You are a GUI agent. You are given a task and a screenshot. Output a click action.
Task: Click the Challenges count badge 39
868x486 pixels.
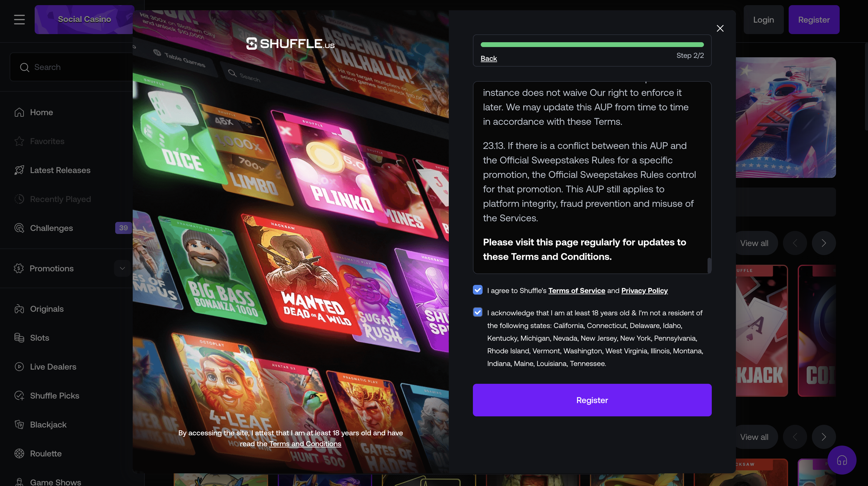(x=123, y=228)
